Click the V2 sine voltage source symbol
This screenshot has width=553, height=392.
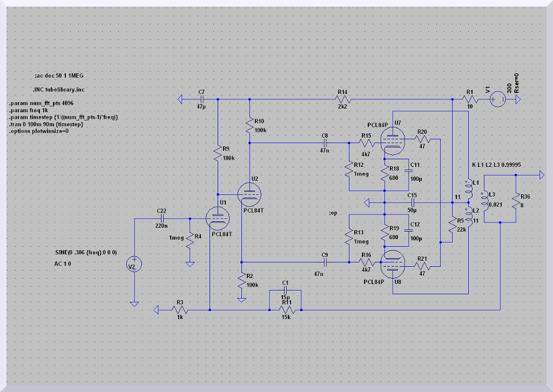pos(134,264)
